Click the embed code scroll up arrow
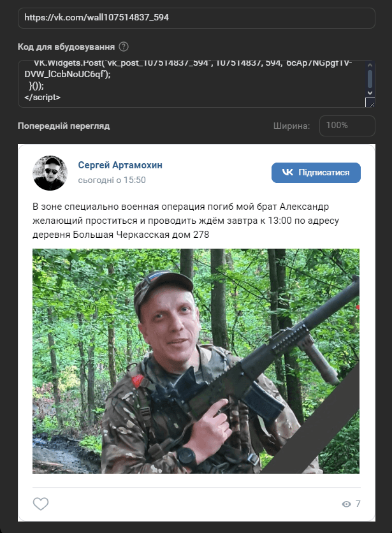 click(x=370, y=65)
